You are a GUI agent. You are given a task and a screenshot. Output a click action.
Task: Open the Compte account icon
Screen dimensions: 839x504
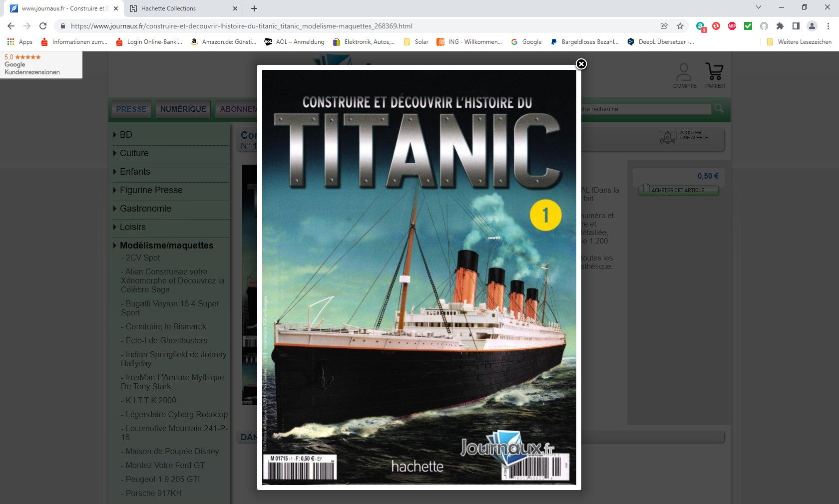[684, 72]
